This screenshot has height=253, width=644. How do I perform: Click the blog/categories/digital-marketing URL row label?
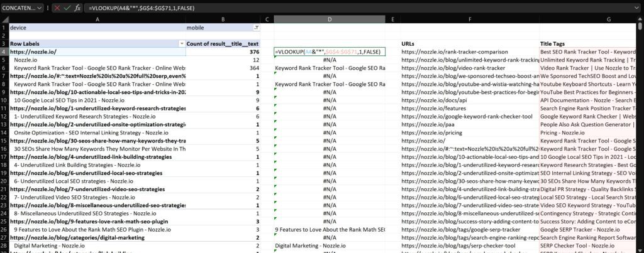coord(97,237)
